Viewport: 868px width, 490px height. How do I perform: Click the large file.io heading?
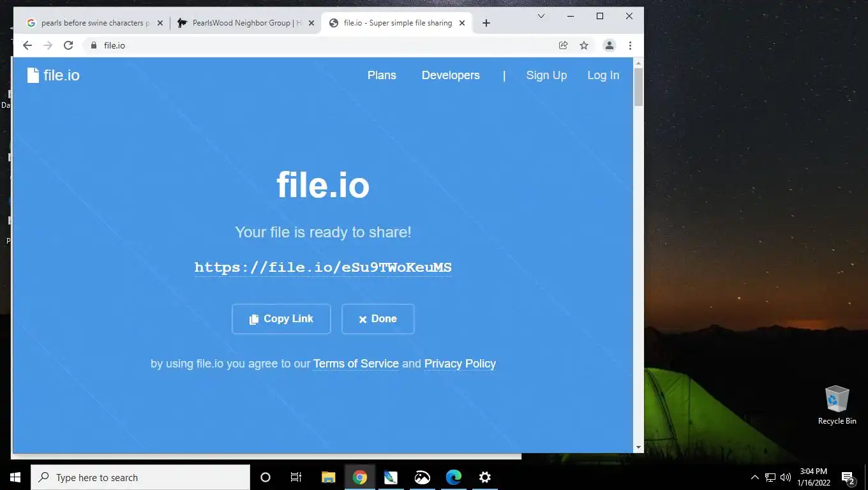coord(323,185)
